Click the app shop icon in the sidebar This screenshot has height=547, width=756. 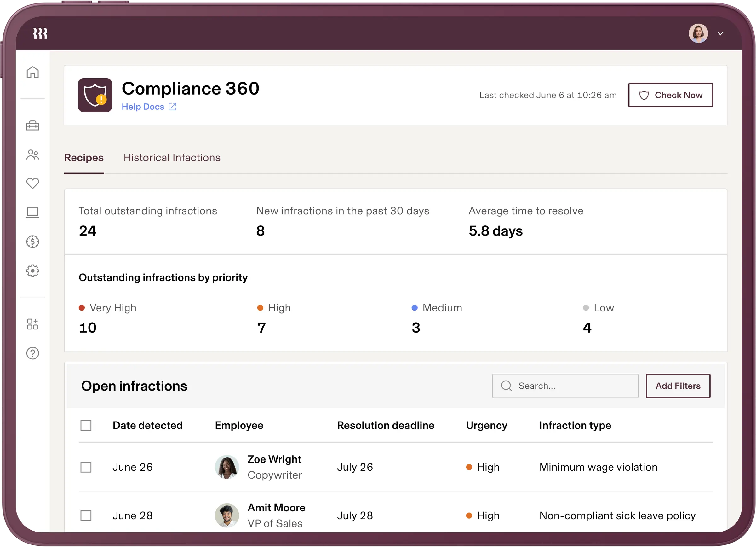coord(33,324)
